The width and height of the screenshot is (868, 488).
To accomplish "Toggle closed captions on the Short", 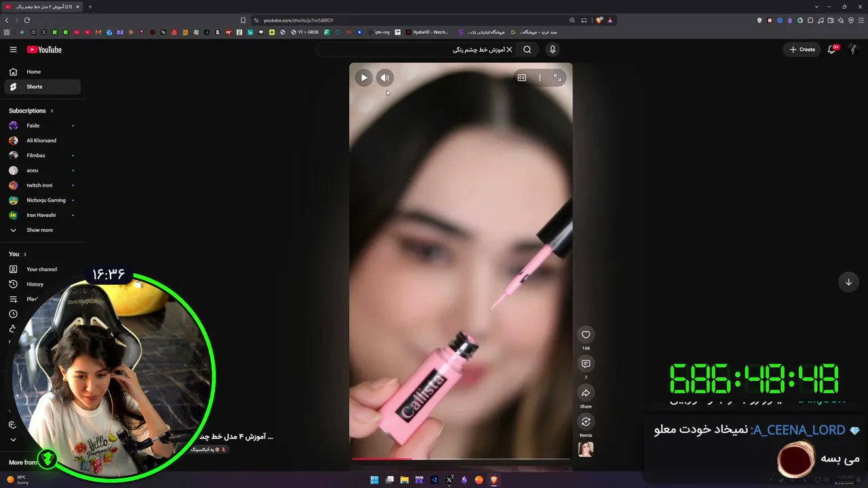I will [x=521, y=78].
